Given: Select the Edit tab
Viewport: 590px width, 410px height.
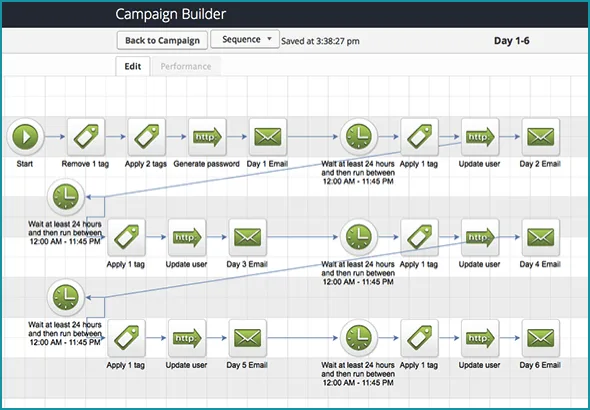Looking at the screenshot, I should pyautogui.click(x=133, y=67).
